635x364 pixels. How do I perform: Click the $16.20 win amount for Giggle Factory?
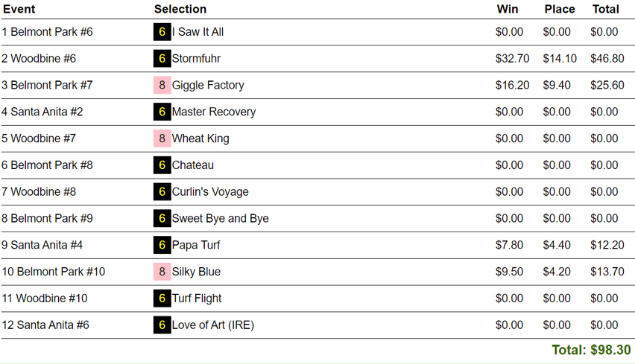512,86
